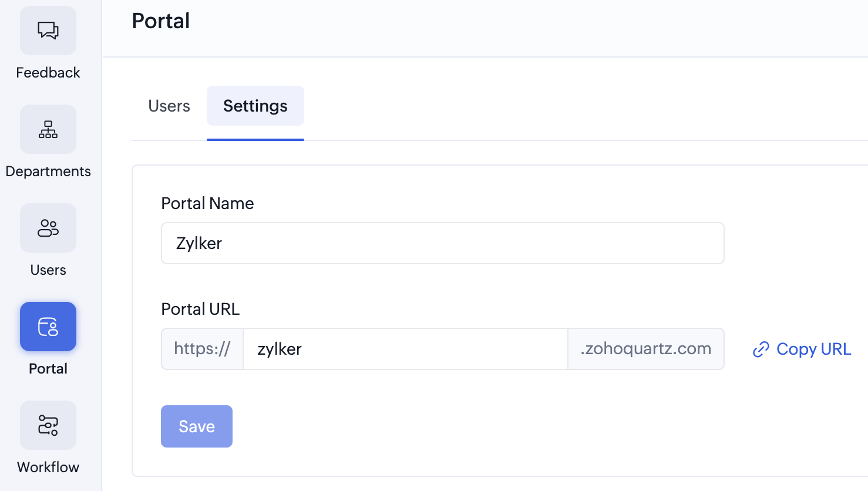Click the Workflow text label in sidebar

click(x=48, y=468)
